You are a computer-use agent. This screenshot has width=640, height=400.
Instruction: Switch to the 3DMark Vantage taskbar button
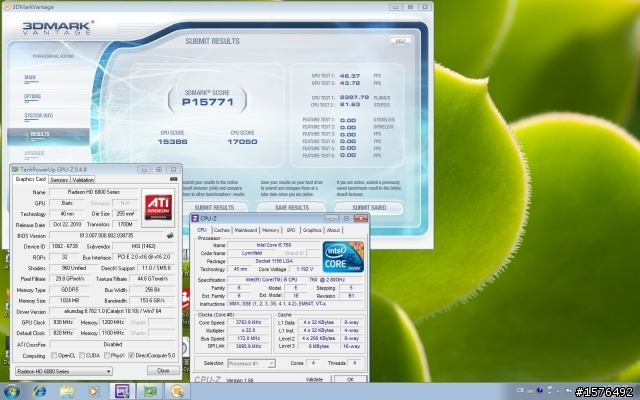coord(178,391)
